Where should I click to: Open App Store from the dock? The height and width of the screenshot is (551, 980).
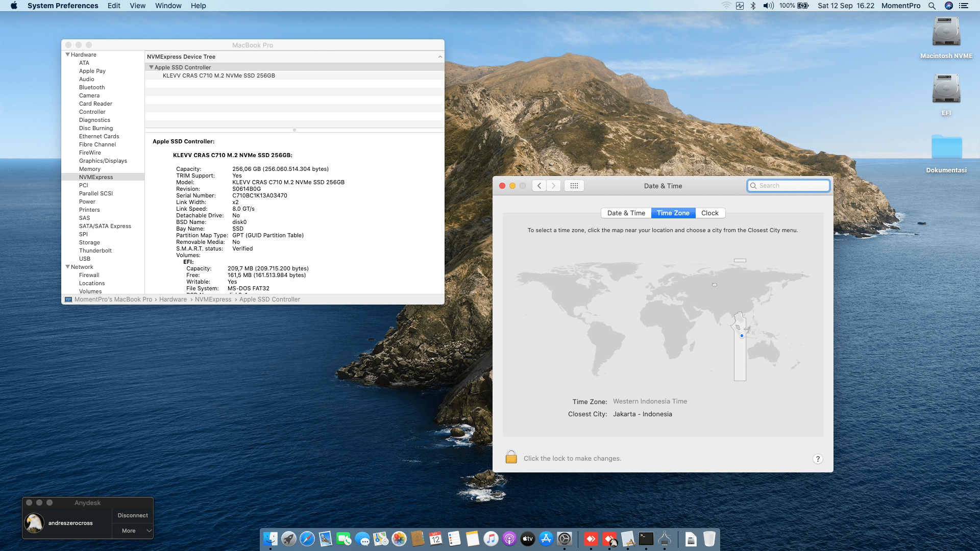click(546, 539)
